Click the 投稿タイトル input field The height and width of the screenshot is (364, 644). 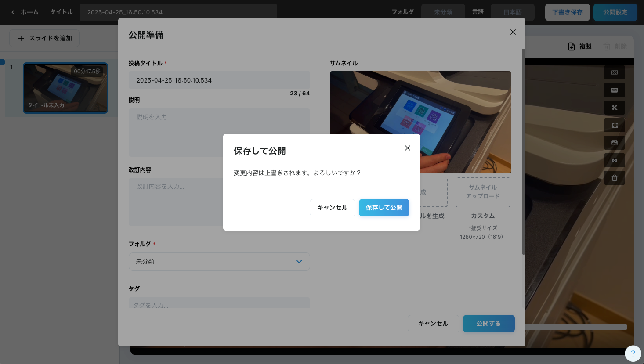point(219,80)
